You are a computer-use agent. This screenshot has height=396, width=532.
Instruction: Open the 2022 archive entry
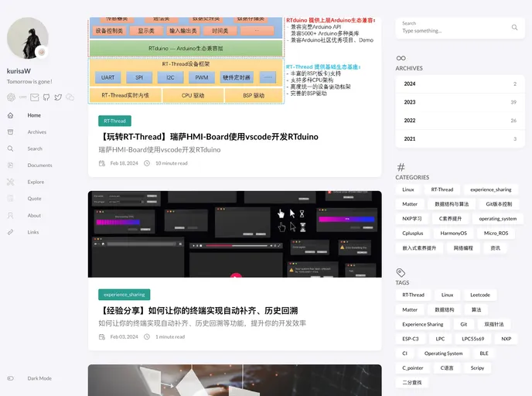coord(459,121)
